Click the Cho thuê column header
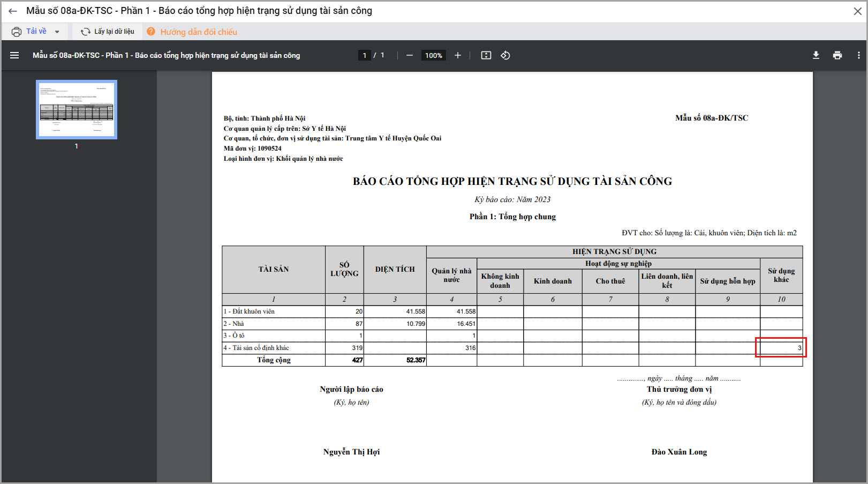The image size is (868, 484). click(x=610, y=281)
